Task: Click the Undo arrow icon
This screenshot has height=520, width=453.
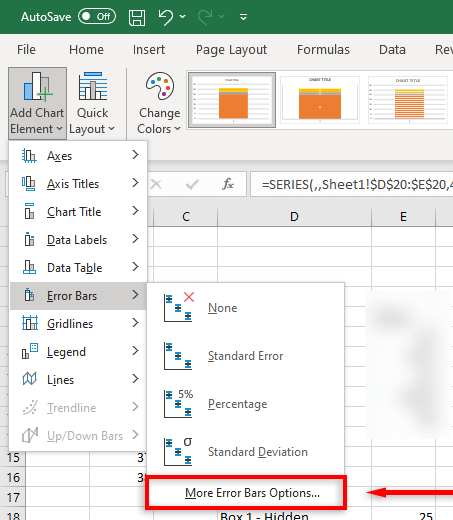Action: [x=166, y=17]
